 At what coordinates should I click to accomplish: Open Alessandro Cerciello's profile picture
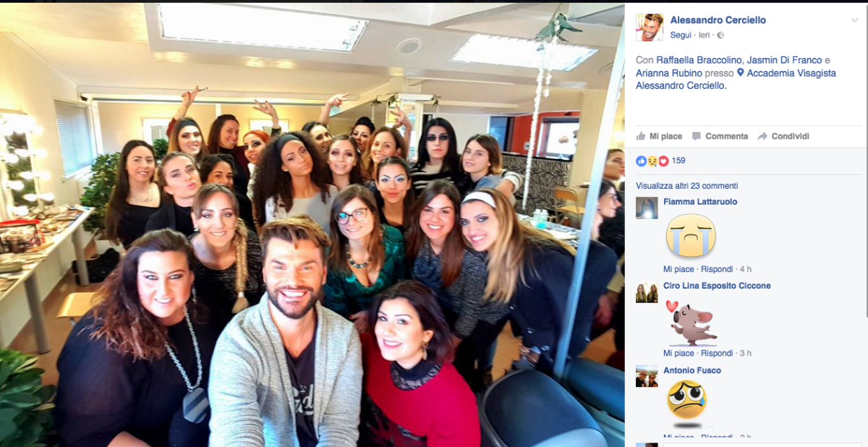[650, 27]
